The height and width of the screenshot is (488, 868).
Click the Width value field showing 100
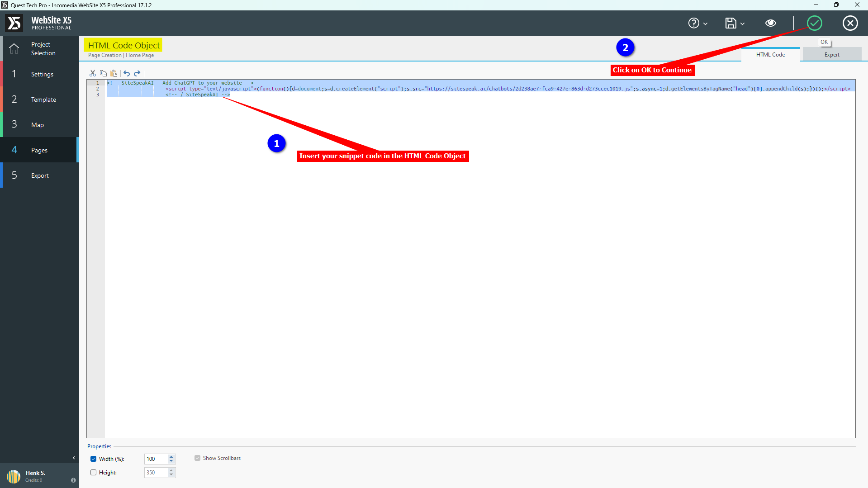point(156,459)
